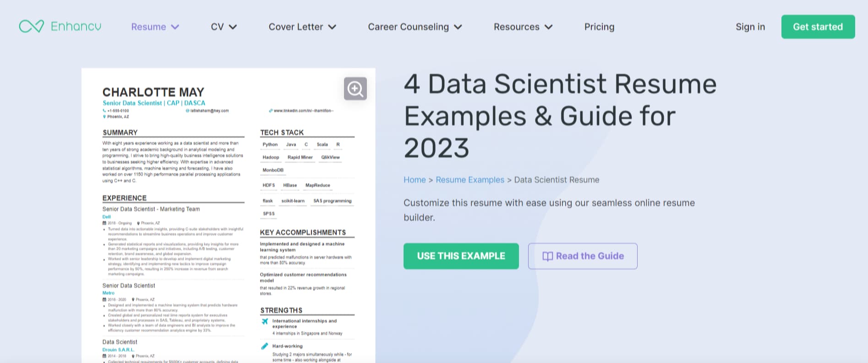The image size is (868, 363).
Task: Open the Career Counseling menu
Action: click(x=414, y=27)
